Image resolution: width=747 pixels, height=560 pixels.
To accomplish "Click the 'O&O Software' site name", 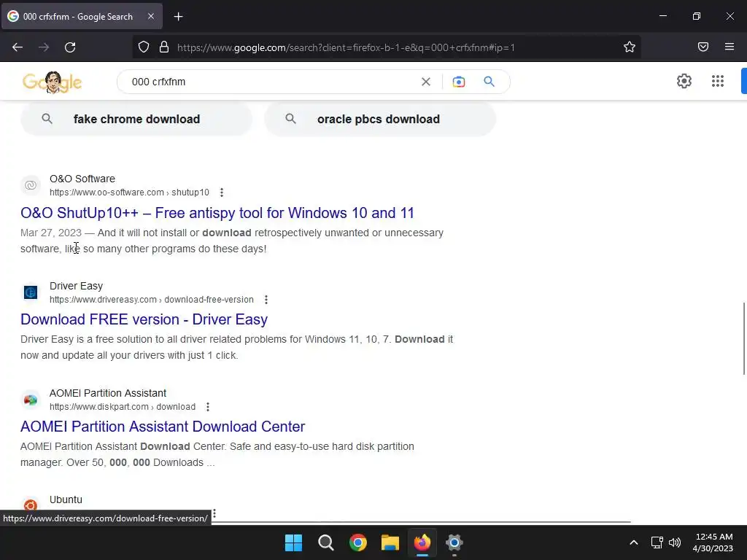I will coord(82,179).
